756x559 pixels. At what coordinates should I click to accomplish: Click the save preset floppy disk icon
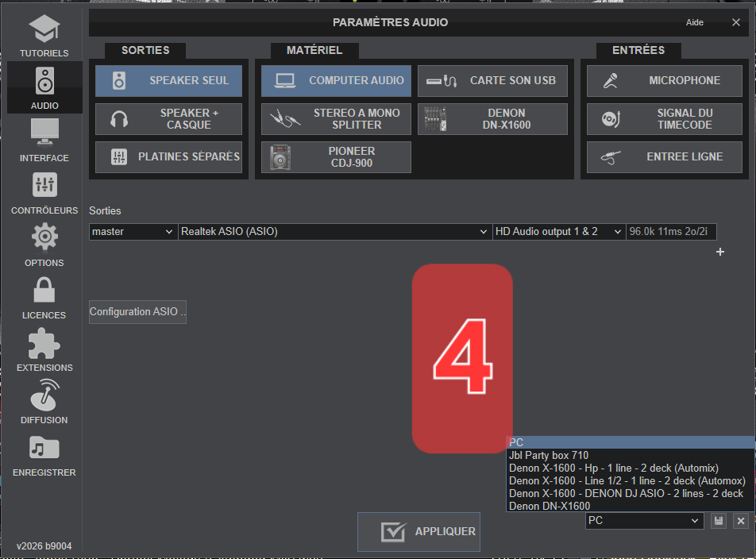(718, 521)
